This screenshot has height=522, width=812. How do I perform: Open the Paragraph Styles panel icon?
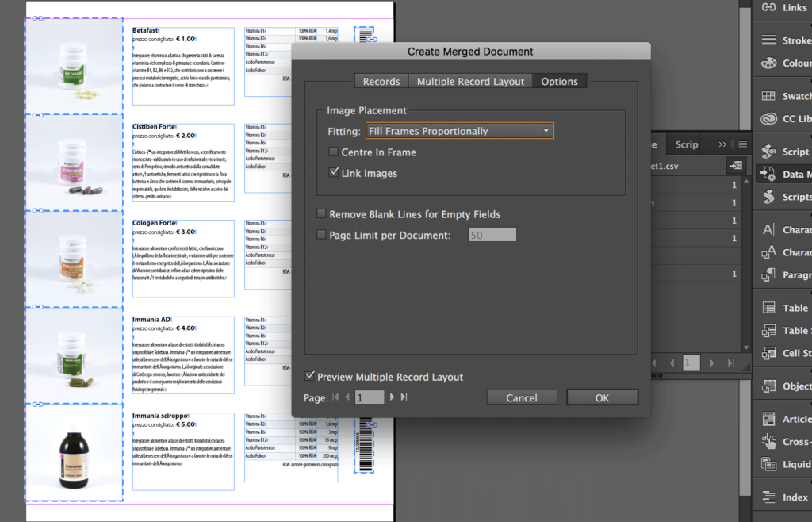coord(768,275)
